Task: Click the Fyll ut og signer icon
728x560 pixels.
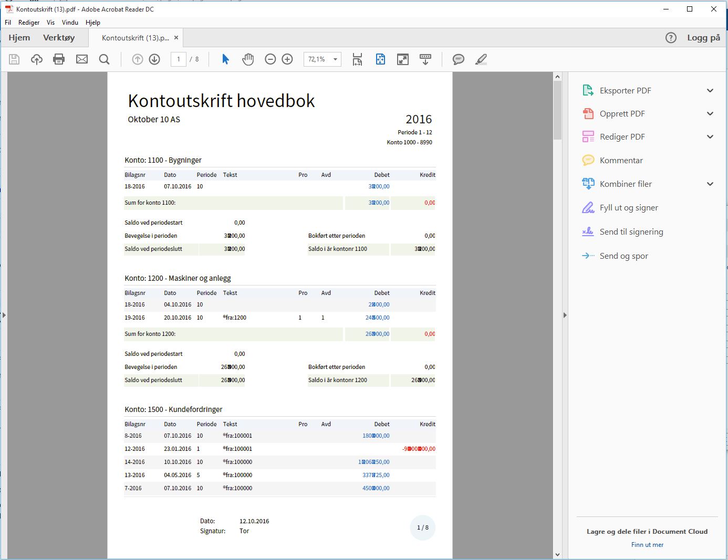Action: click(x=588, y=207)
